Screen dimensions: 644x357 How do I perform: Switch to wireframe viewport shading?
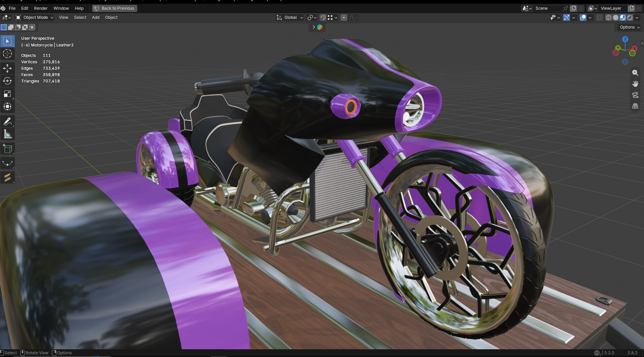[609, 18]
